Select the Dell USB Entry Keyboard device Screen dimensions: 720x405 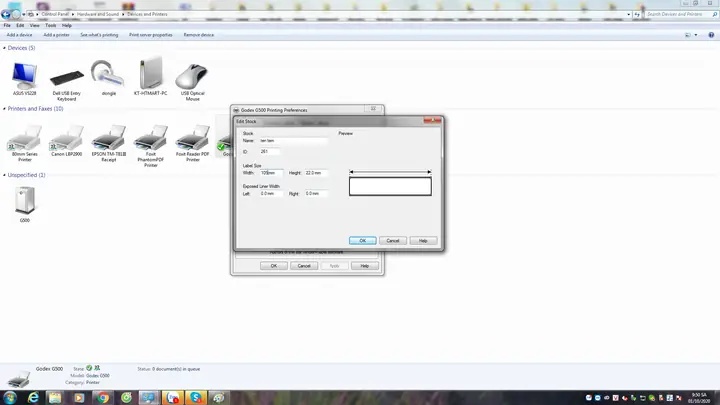tap(67, 84)
